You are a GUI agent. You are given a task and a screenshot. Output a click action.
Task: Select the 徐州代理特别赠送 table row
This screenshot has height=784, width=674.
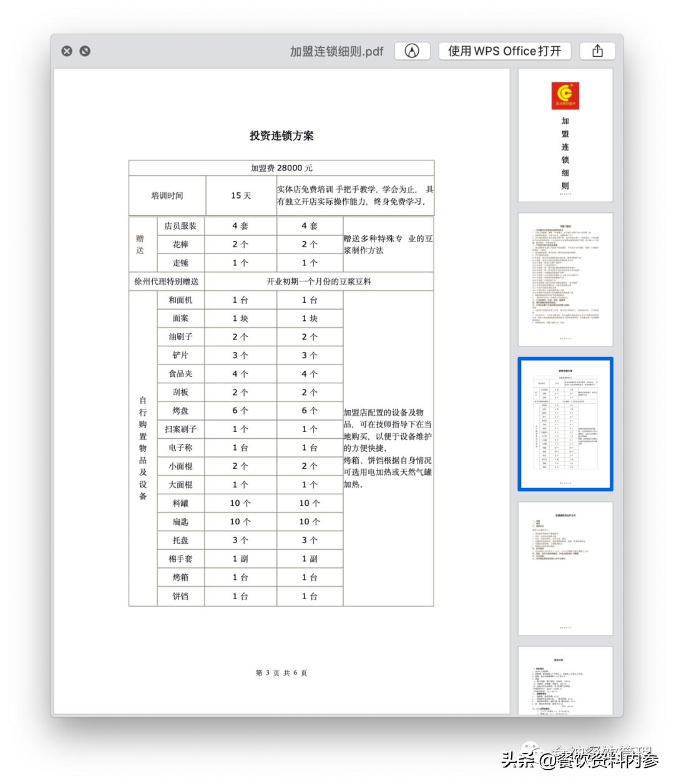point(167,281)
